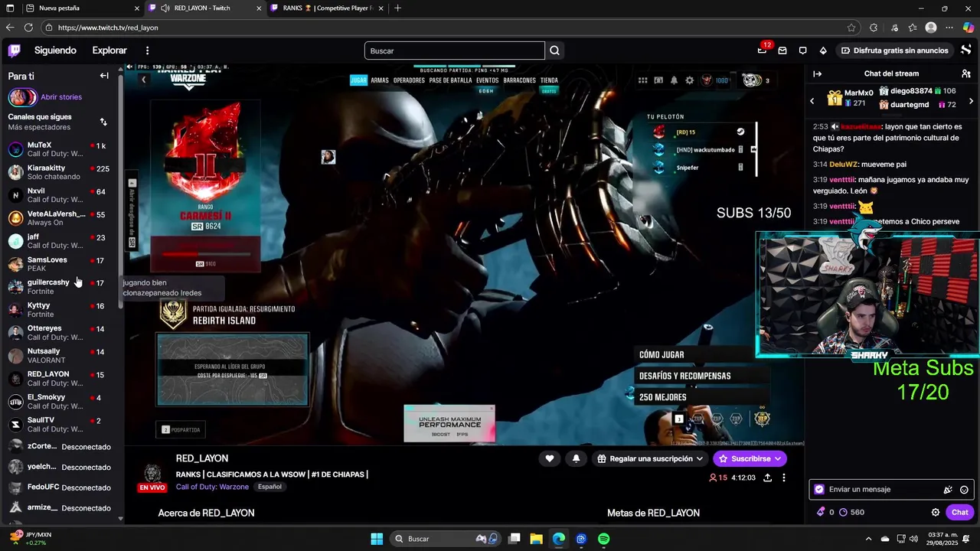This screenshot has height=551, width=980.
Task: Open the Bits diamond icon in the top bar
Action: coord(823,51)
